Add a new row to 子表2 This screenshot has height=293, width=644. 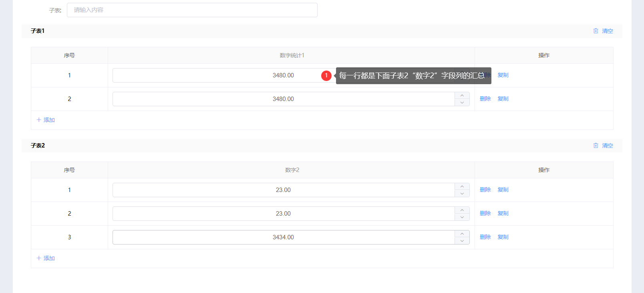coord(46,258)
